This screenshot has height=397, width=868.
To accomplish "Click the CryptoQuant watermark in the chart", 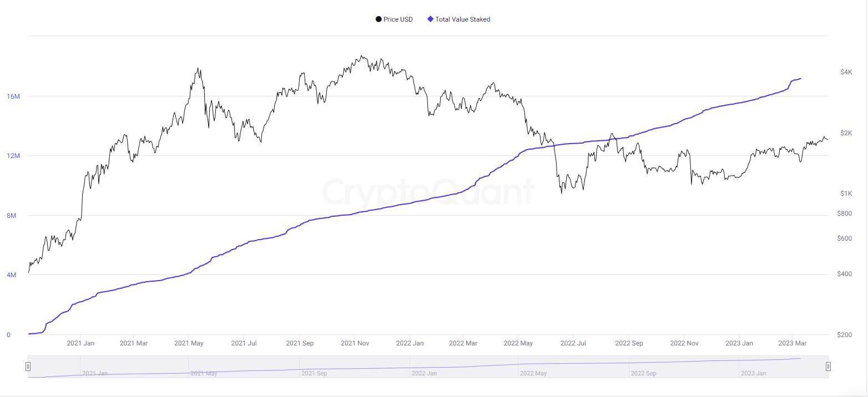I will tap(428, 192).
